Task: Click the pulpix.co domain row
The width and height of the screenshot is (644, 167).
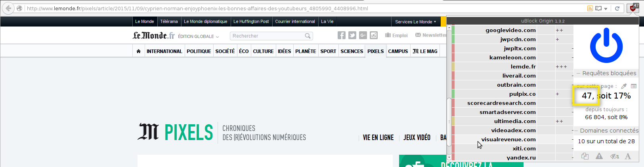Action: [512, 94]
